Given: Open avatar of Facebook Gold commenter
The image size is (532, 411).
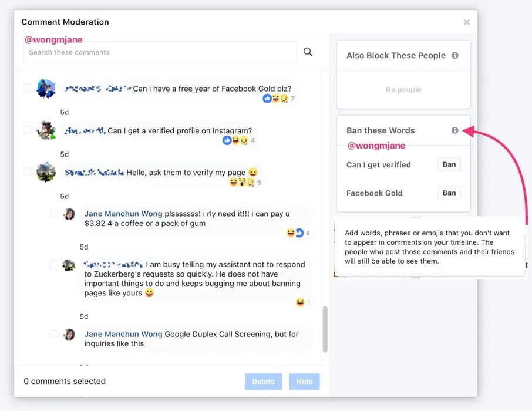Looking at the screenshot, I should pos(46,89).
